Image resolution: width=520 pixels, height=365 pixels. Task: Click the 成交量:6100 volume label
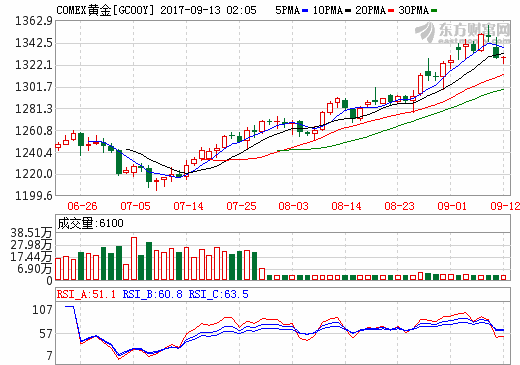coord(90,223)
